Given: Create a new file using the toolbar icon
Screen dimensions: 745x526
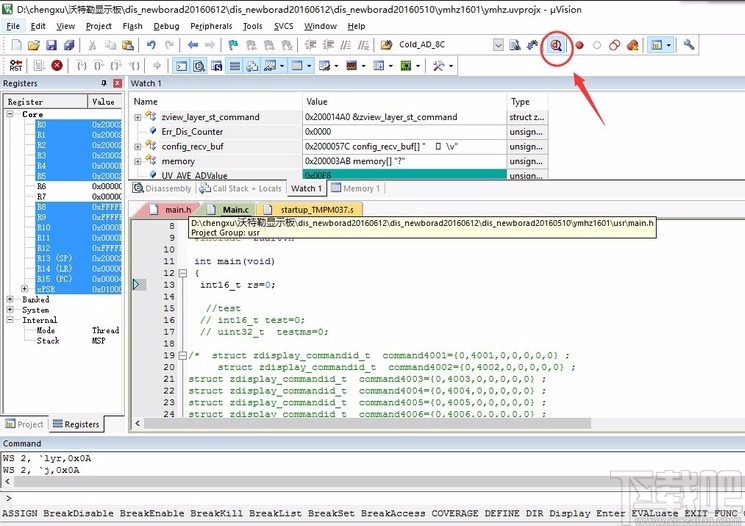Looking at the screenshot, I should pos(16,45).
